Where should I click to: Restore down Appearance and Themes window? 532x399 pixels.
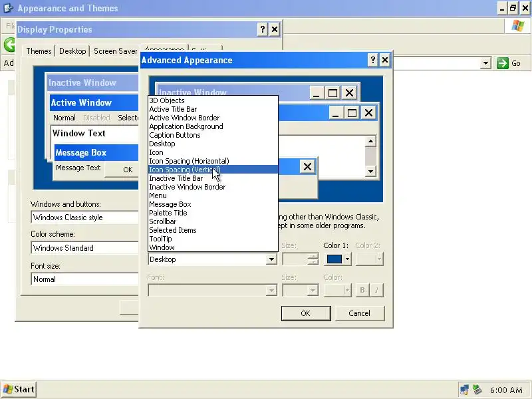pos(513,8)
